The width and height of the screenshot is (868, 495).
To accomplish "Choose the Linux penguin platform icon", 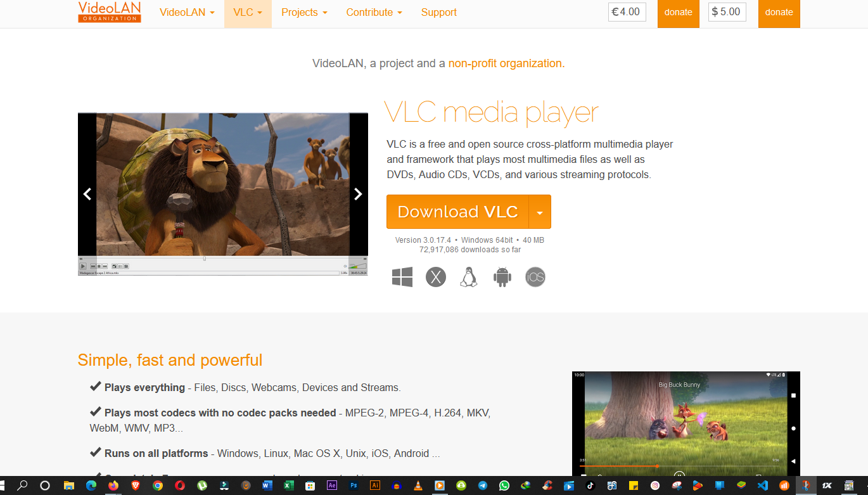I will [x=469, y=277].
